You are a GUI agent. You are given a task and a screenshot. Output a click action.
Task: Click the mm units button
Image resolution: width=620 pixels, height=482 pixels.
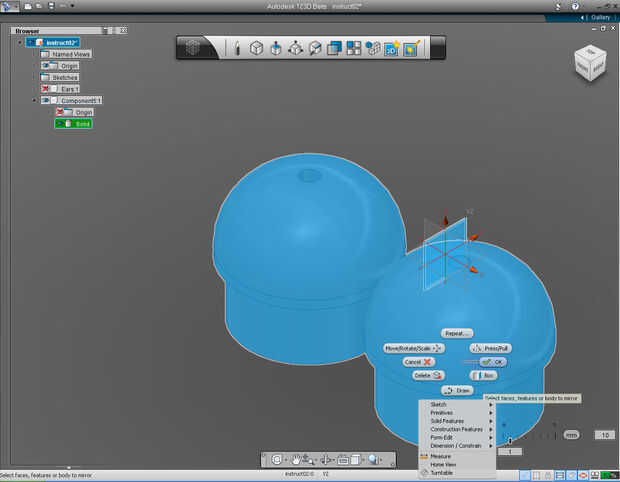pyautogui.click(x=571, y=435)
